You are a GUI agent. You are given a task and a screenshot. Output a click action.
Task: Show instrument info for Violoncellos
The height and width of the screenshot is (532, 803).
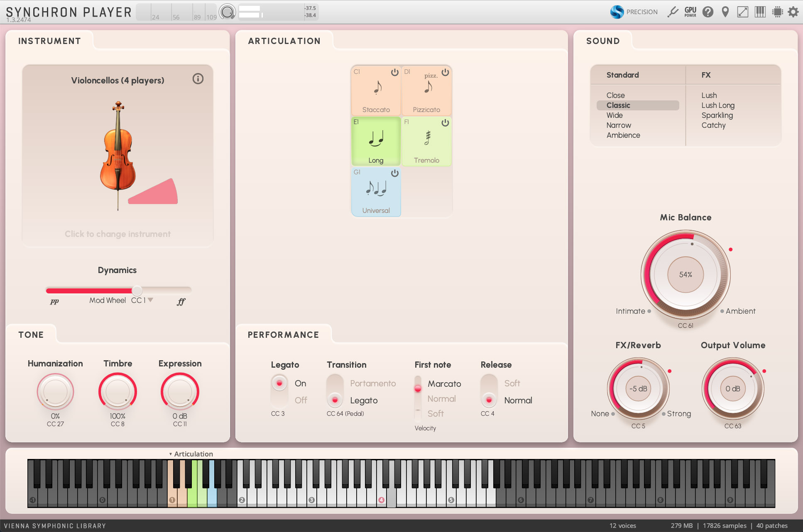pyautogui.click(x=198, y=79)
